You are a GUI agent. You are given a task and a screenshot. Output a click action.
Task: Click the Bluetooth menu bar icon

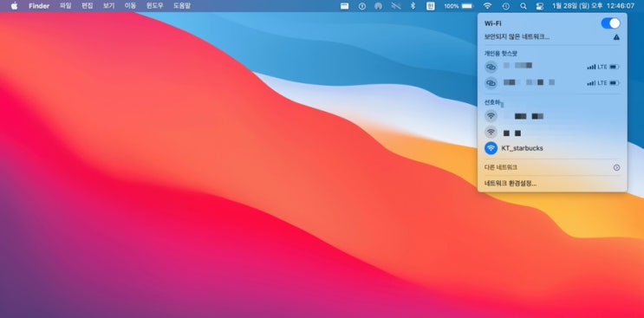pos(413,6)
